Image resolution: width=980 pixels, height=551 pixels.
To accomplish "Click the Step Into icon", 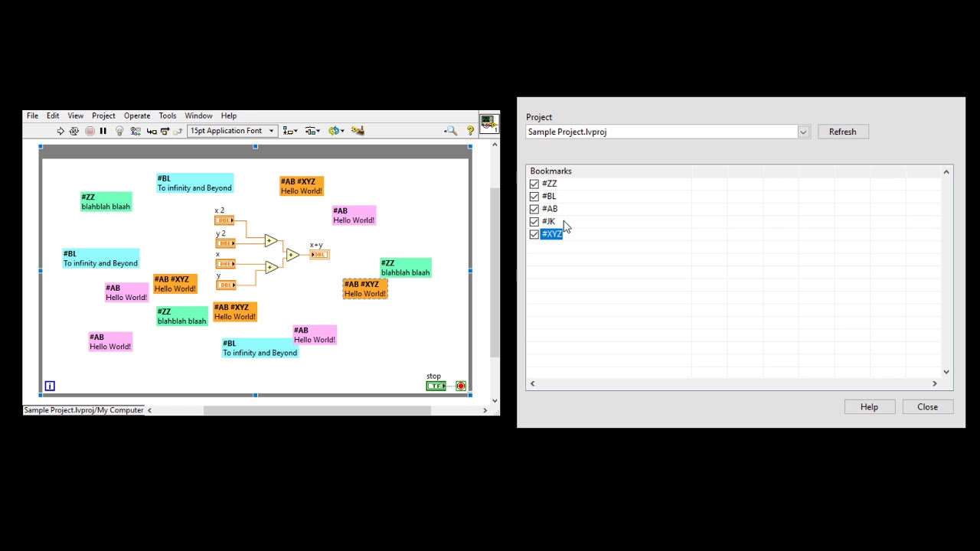I will (x=152, y=131).
